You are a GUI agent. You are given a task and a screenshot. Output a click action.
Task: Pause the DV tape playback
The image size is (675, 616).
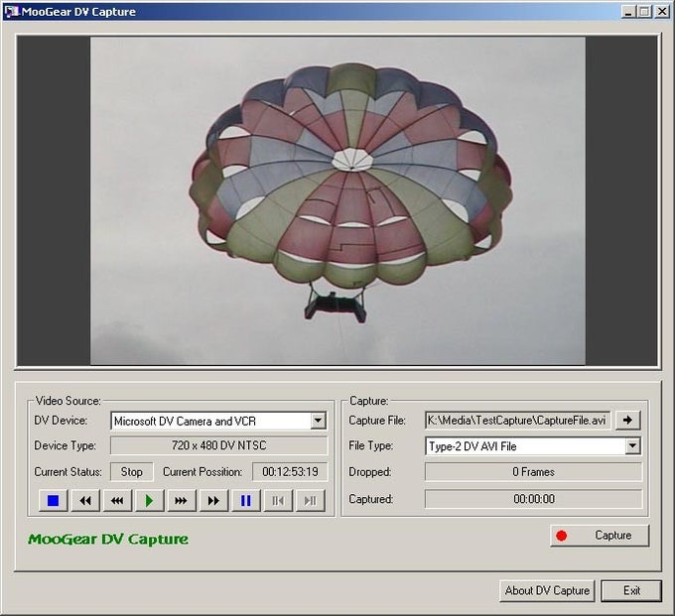point(245,501)
